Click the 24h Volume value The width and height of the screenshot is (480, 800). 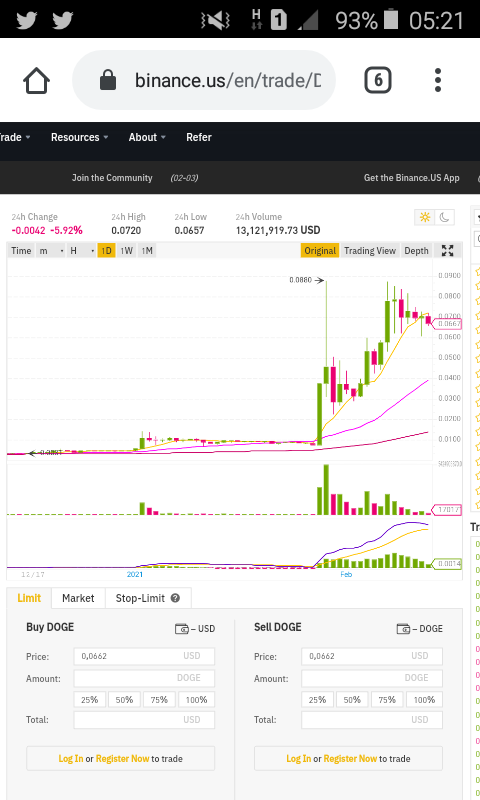(x=278, y=230)
